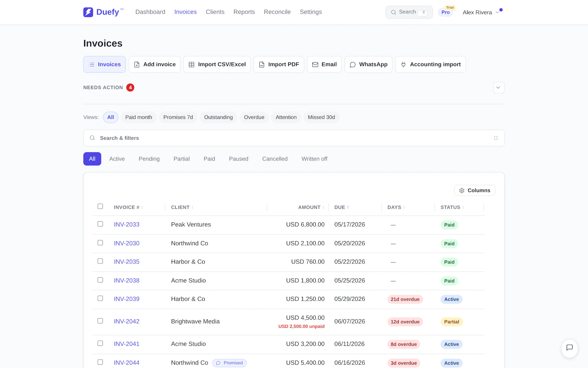Click the Pro Trial badge
This screenshot has width=588, height=368.
pos(446,11)
